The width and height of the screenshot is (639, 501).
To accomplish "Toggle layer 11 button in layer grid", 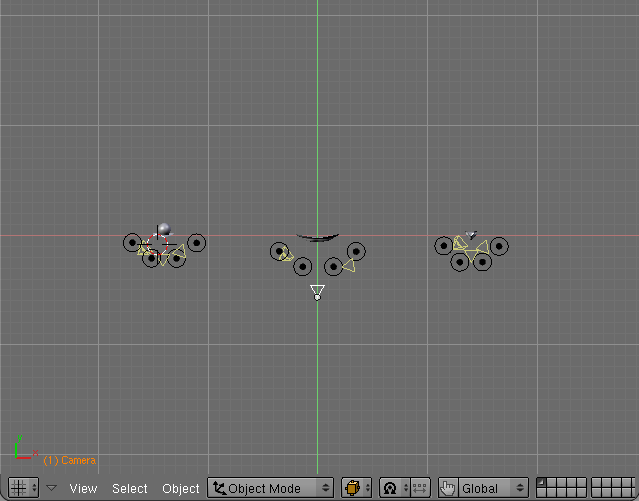I will coord(542,492).
